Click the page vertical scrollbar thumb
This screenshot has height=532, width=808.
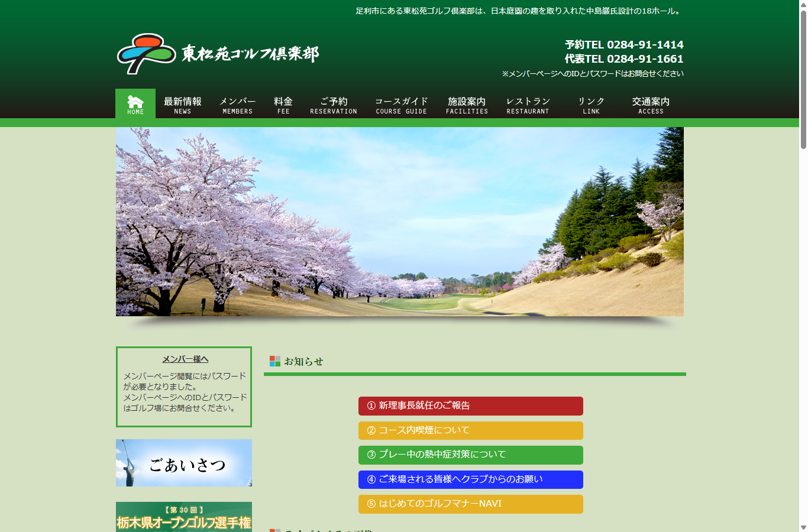(803, 79)
